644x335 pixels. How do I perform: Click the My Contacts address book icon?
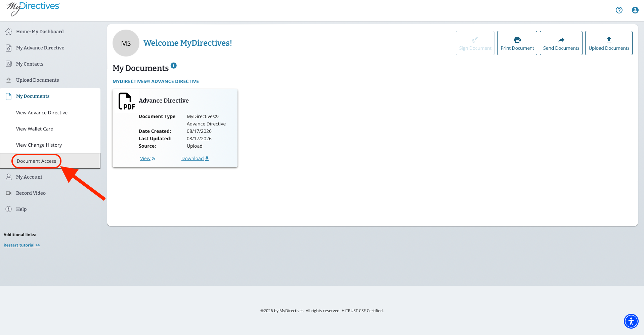point(9,64)
